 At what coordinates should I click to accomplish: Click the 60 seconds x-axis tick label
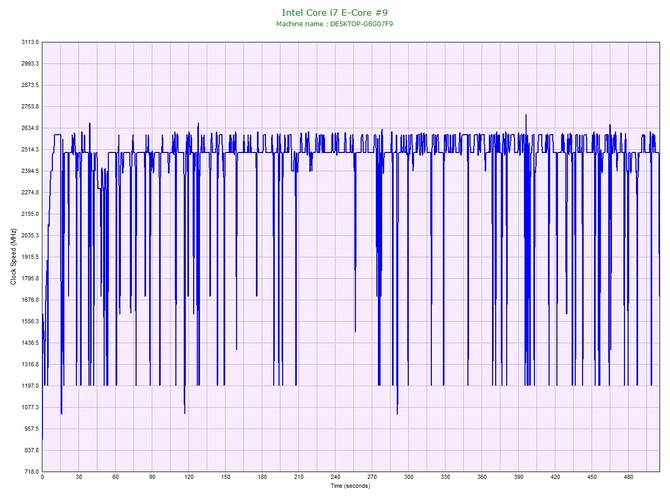116,477
